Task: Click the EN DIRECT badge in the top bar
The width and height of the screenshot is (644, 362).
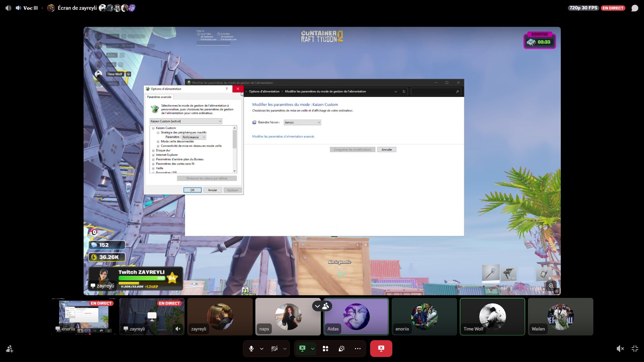Action: [613, 8]
